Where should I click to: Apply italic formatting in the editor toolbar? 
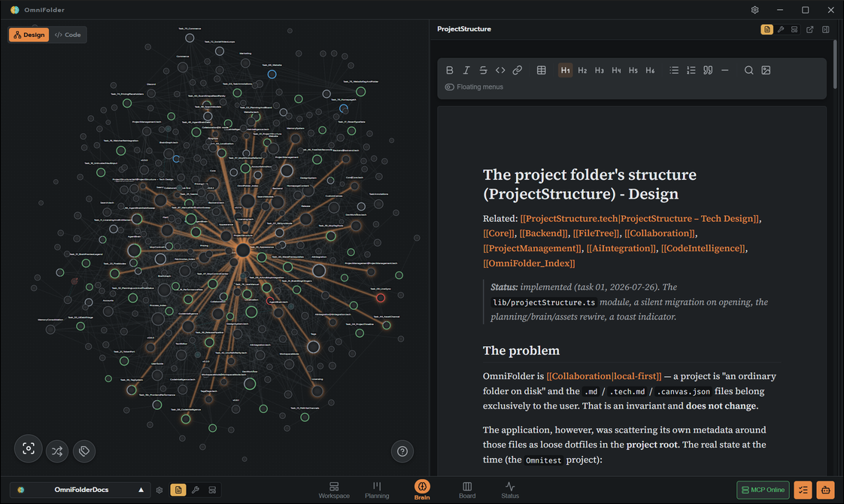point(466,70)
